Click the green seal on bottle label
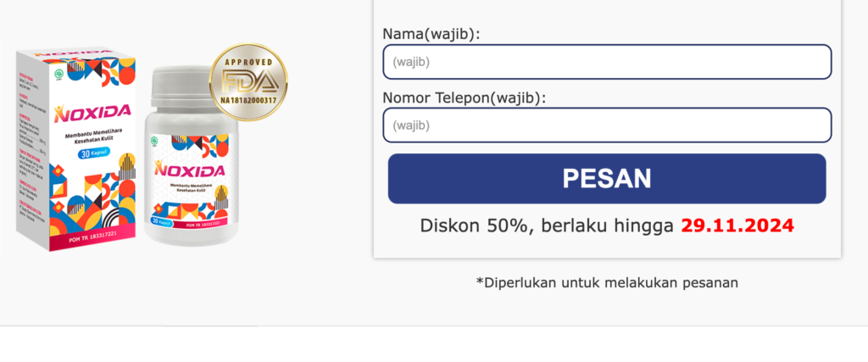Viewport: 868px width, 362px height. click(156, 140)
